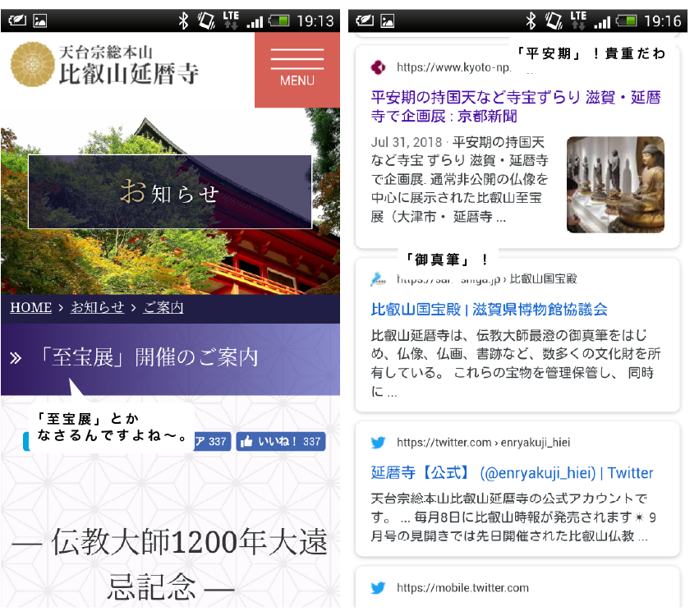699x616 pixels.
Task: Click the いいね！ 337 like button
Action: pos(281,441)
